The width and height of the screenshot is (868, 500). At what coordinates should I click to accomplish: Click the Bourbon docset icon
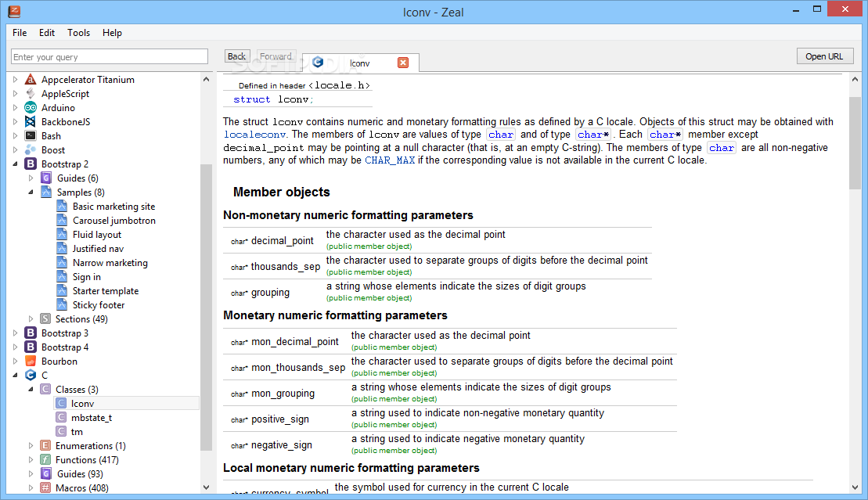tap(31, 361)
